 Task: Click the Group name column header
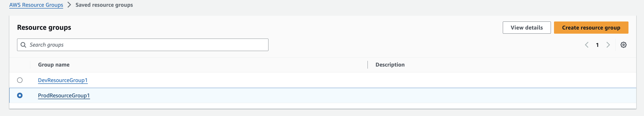[x=54, y=65]
